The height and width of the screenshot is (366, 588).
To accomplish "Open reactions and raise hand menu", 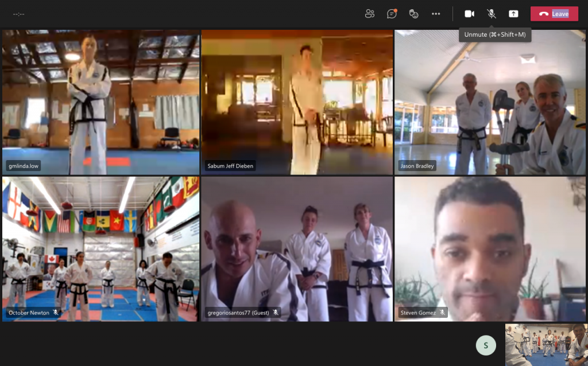I will pyautogui.click(x=413, y=14).
